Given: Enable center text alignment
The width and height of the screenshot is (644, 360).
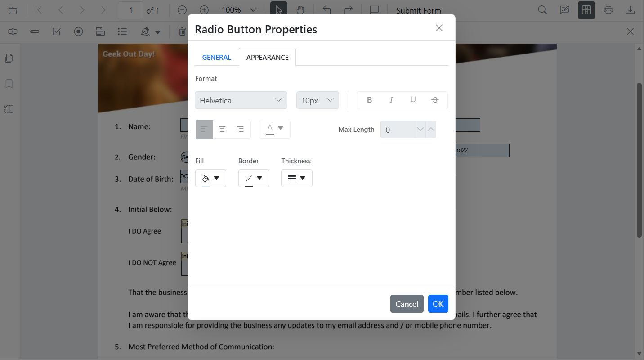Looking at the screenshot, I should point(222,129).
